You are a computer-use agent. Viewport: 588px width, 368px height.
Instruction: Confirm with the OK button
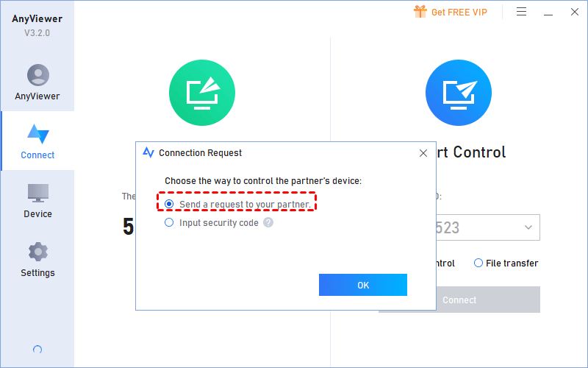[x=363, y=285]
